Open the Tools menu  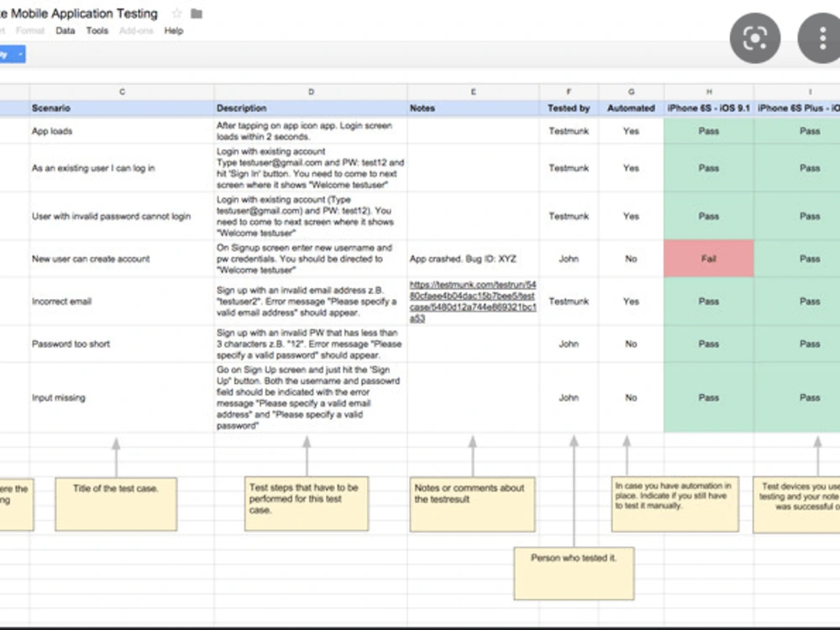[97, 30]
